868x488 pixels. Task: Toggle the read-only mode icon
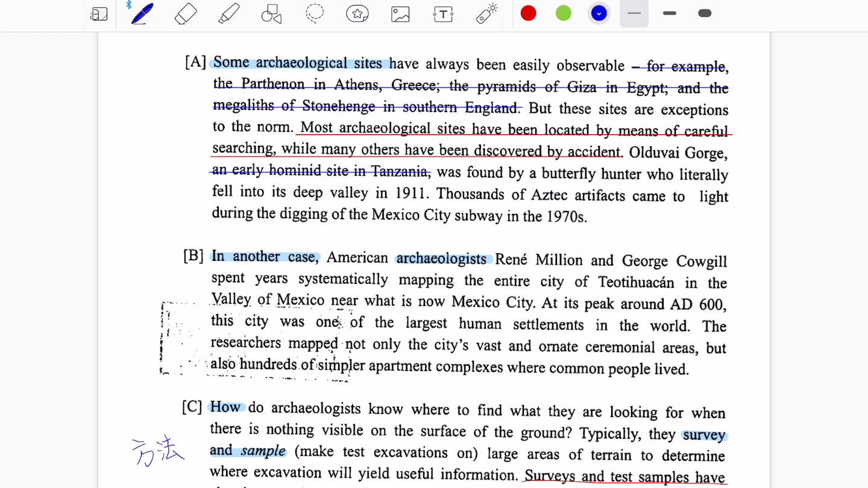click(x=99, y=14)
